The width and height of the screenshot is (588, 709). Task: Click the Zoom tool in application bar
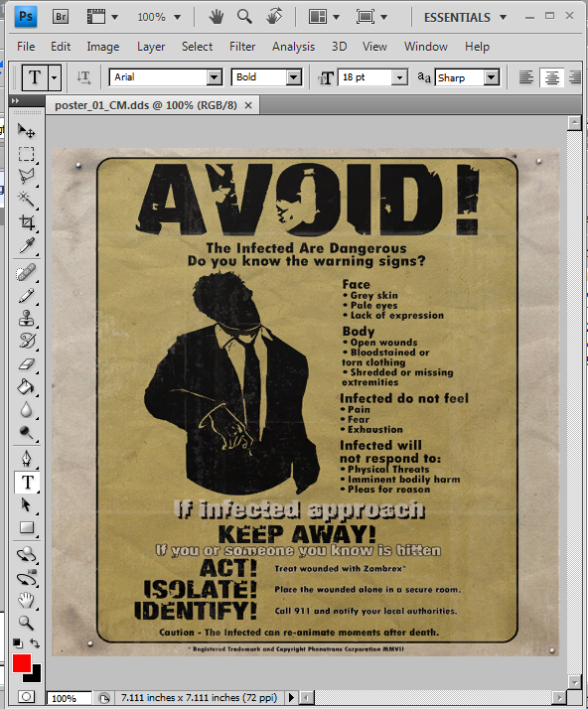click(x=244, y=17)
